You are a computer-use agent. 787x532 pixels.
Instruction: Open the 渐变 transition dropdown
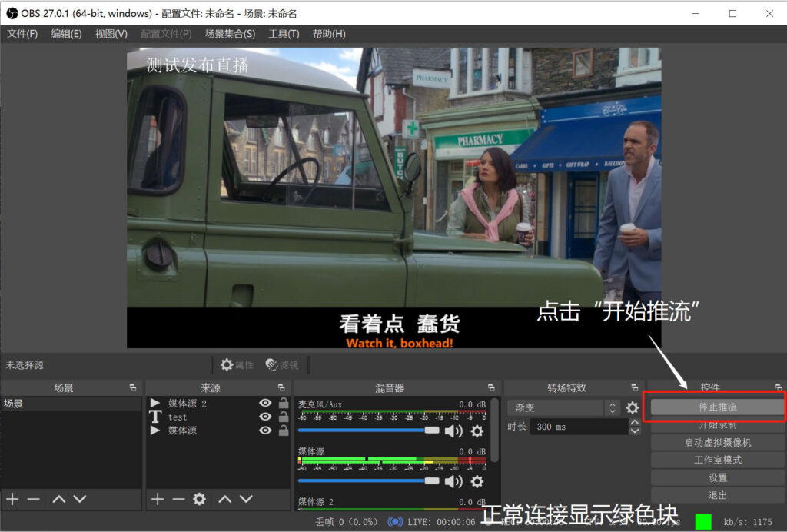(563, 407)
